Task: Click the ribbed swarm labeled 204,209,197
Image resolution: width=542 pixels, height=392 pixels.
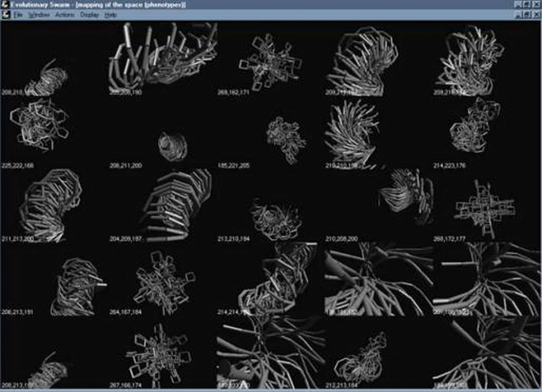Action: click(176, 205)
